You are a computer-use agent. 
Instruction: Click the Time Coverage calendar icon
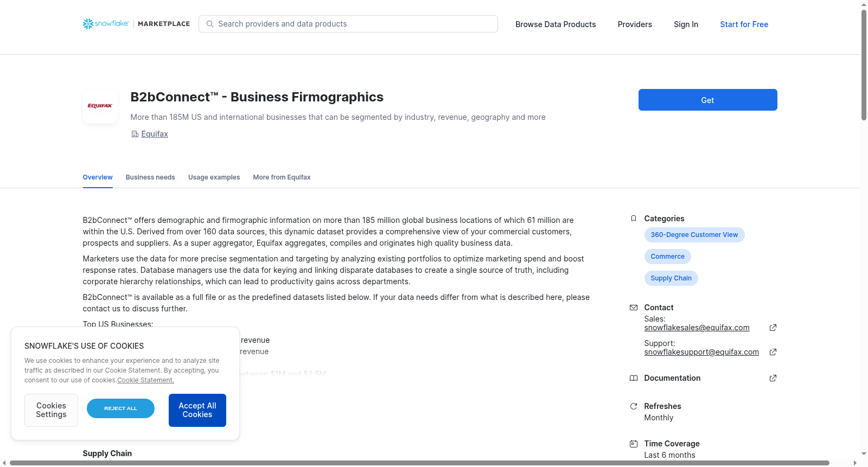[634, 444]
